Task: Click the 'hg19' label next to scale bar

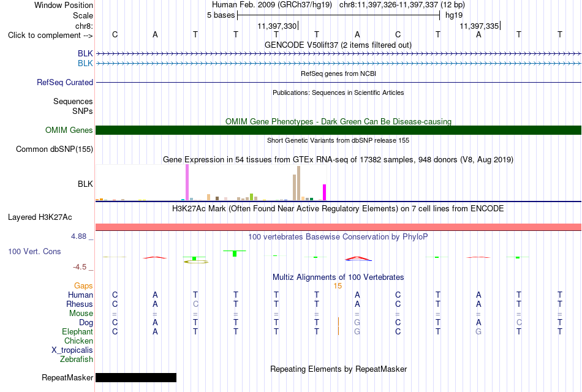Action: 454,15
